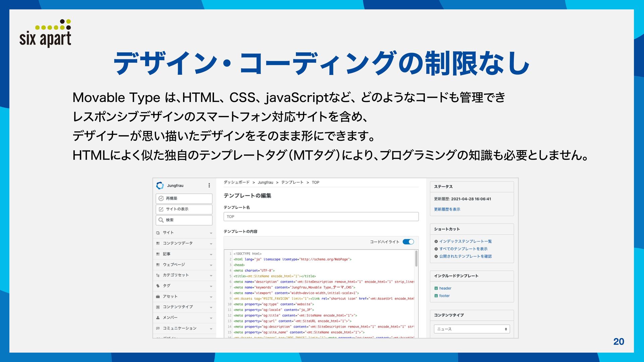Image resolution: width=644 pixels, height=362 pixels.
Task: Click the サイト menu icon
Action: pos(158,233)
